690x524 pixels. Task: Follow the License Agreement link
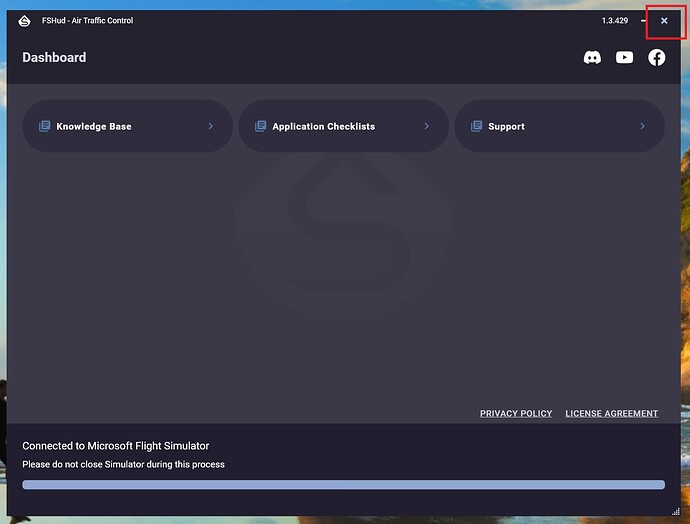[611, 414]
